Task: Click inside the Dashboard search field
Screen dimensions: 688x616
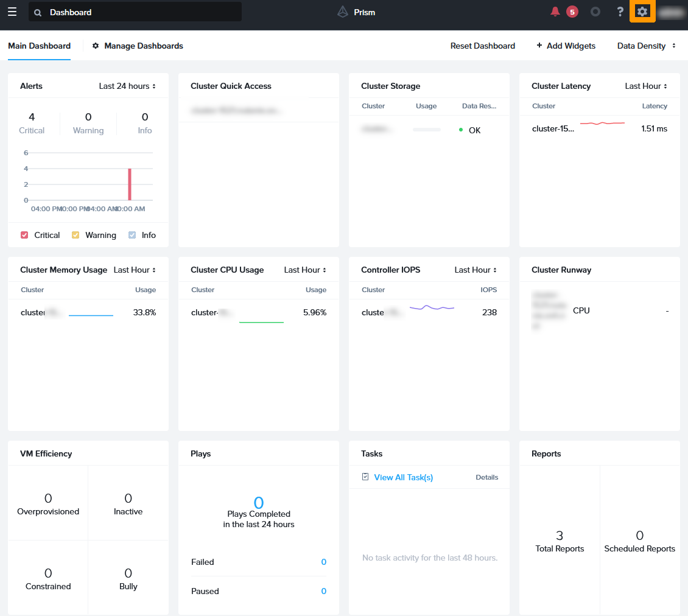Action: pos(134,12)
